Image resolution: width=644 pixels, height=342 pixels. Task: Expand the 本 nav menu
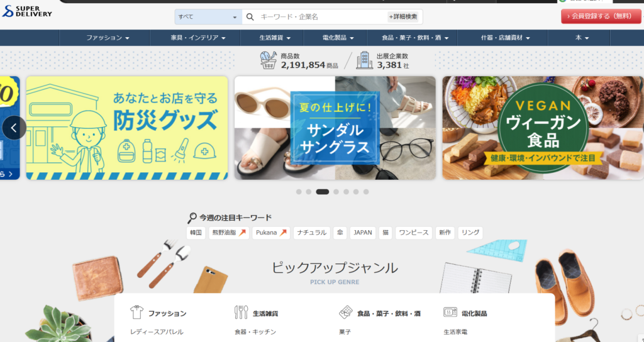pyautogui.click(x=582, y=38)
